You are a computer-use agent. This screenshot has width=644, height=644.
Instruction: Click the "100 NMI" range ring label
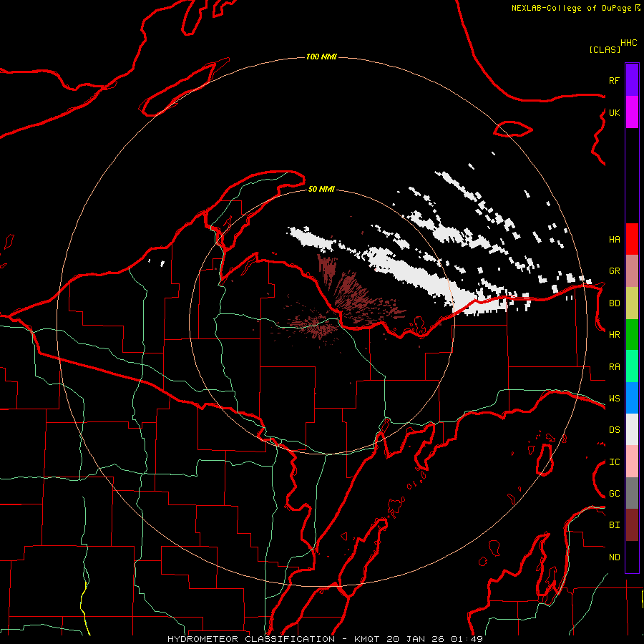click(x=321, y=57)
